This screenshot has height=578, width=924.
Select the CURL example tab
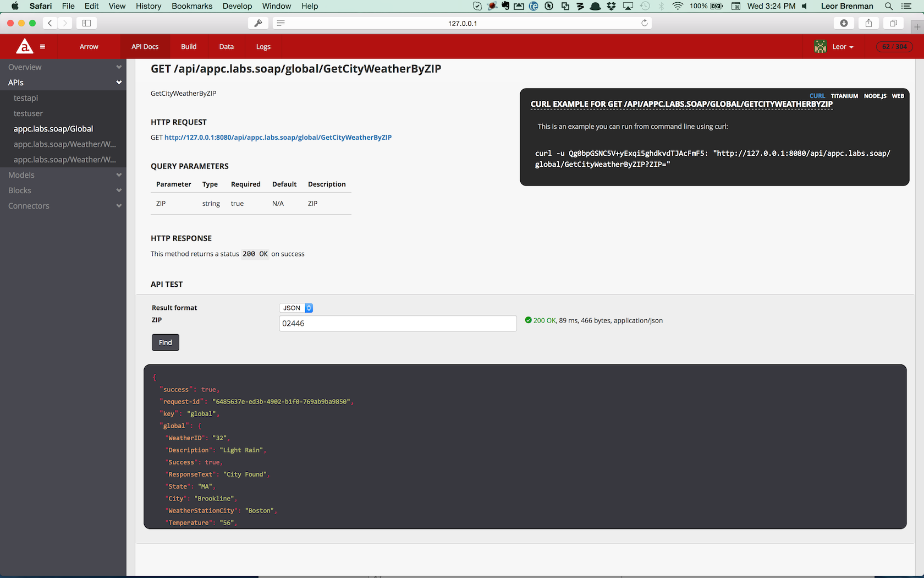[x=817, y=96]
